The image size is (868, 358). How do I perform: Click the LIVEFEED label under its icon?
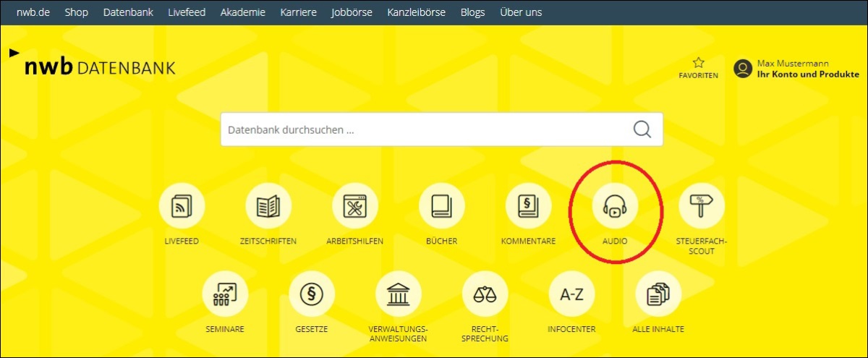pyautogui.click(x=182, y=241)
